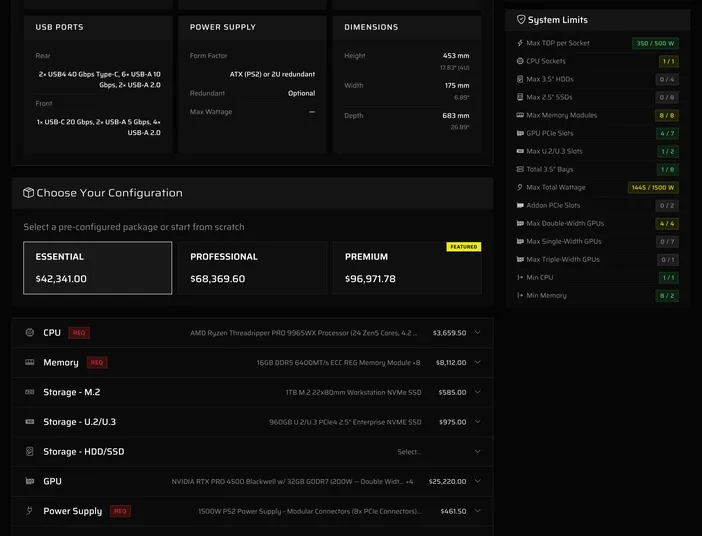The image size is (702, 536).
Task: Click the DIMENSIONS card heading
Action: coord(371,27)
